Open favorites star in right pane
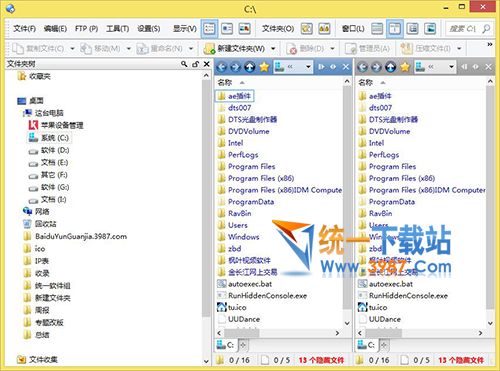Image resolution: width=500 pixels, height=371 pixels. point(405,67)
